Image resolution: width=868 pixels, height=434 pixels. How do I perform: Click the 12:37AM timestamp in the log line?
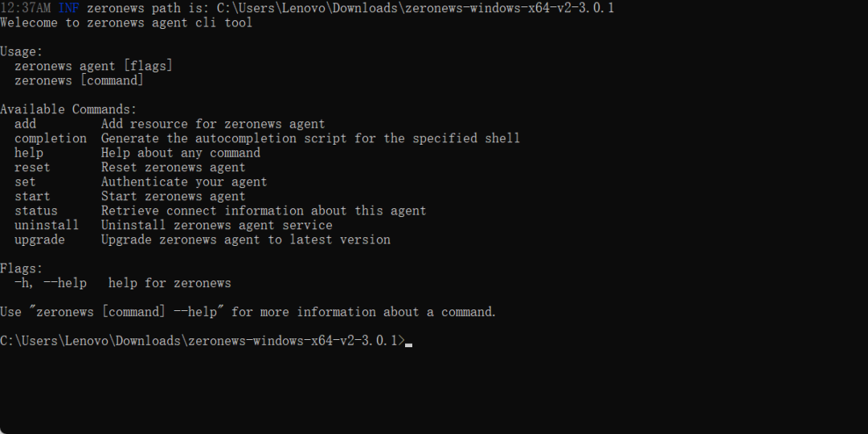[x=26, y=8]
